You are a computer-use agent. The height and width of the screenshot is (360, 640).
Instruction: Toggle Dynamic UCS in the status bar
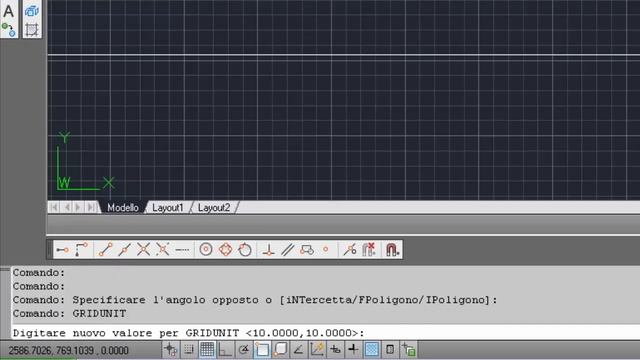click(317, 350)
